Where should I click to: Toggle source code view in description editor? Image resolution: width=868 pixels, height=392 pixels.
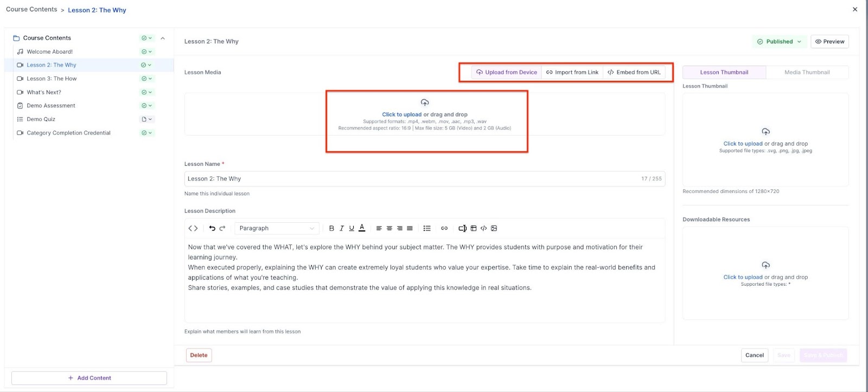[193, 228]
